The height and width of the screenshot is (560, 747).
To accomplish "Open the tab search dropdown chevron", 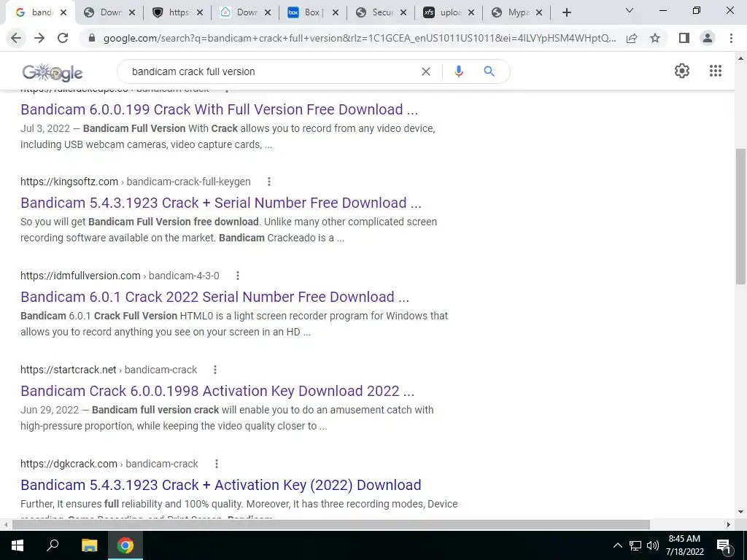I will pos(630,10).
